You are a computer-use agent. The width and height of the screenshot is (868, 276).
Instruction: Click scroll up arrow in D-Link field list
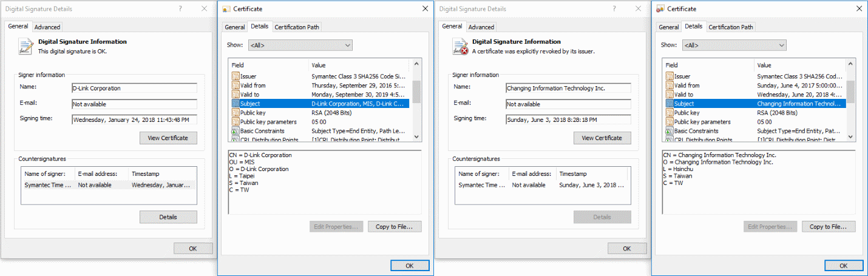click(416, 64)
